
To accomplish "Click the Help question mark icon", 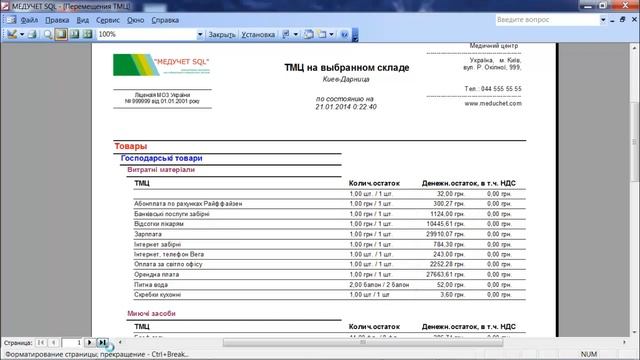I will [x=344, y=34].
